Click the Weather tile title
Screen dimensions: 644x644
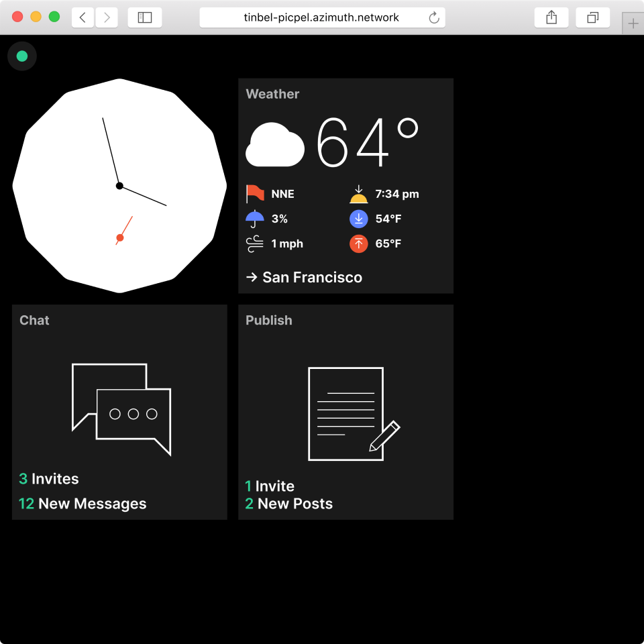tap(272, 94)
